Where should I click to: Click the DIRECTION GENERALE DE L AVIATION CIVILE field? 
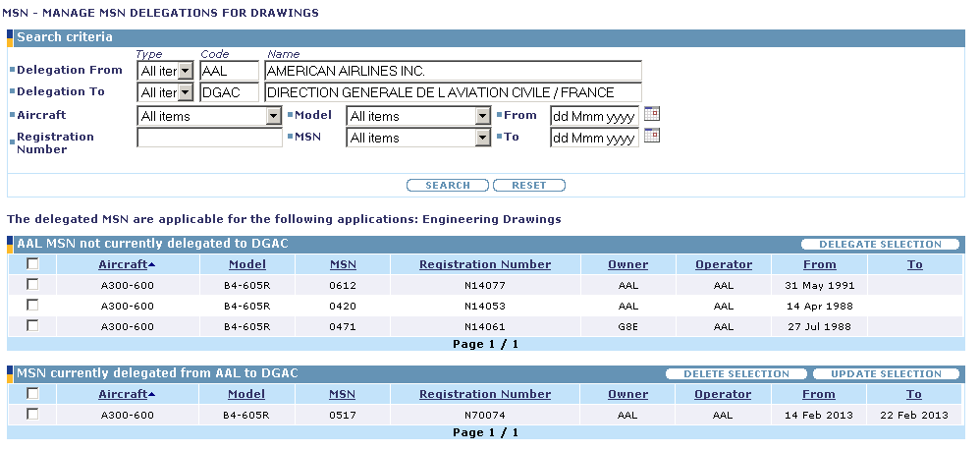tap(453, 92)
